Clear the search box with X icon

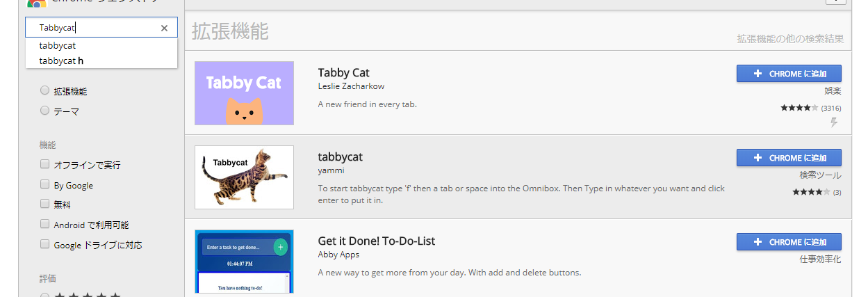(164, 29)
